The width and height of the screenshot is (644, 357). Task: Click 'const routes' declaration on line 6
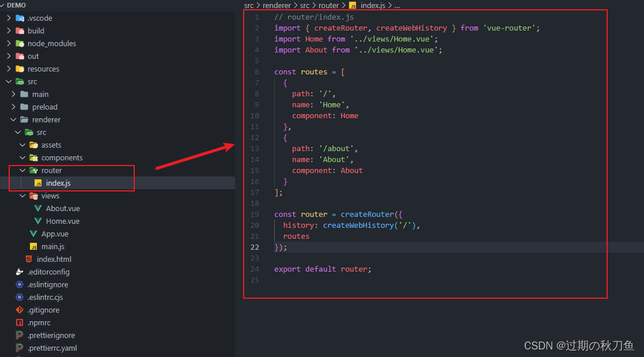[301, 72]
